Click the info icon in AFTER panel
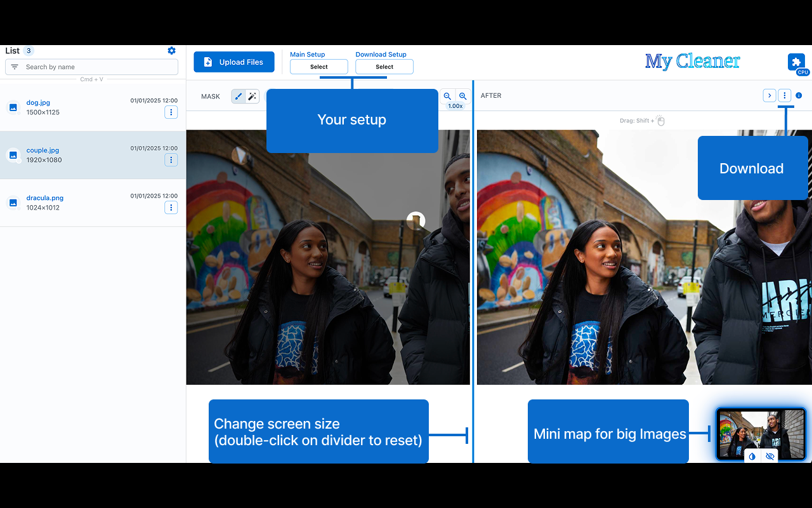This screenshot has height=508, width=812. (x=799, y=96)
